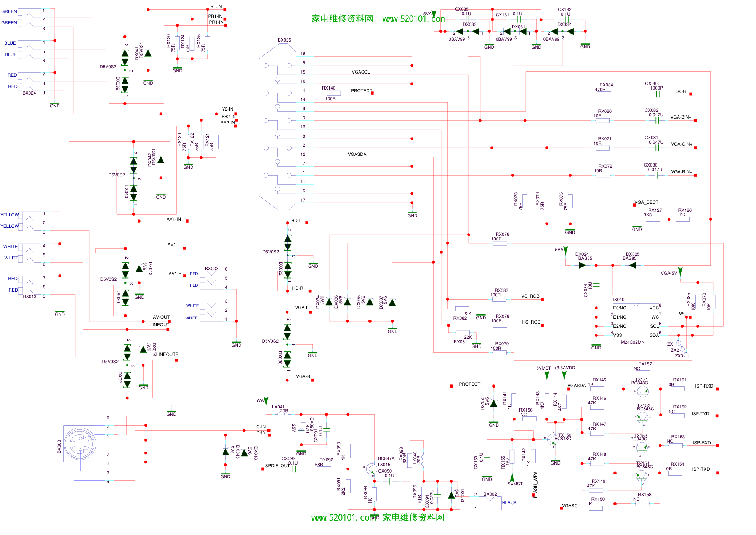Click the +3.3AVDD power label
The image size is (756, 535).
point(564,368)
